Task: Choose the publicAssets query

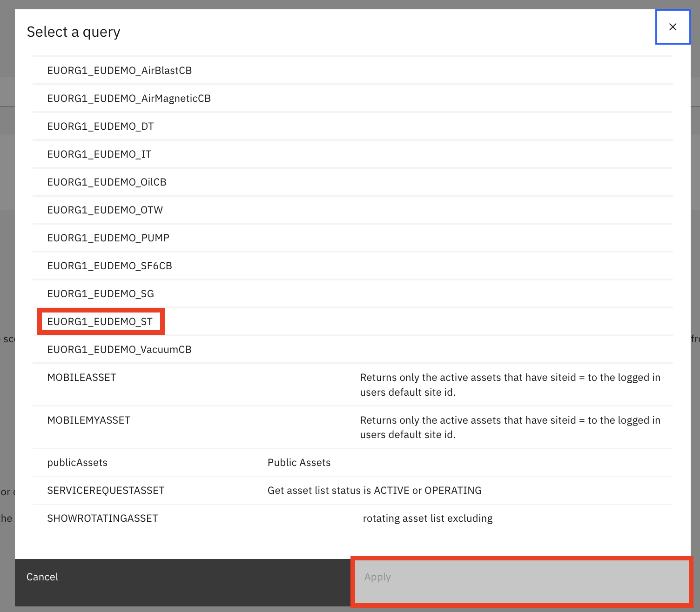Action: point(352,462)
